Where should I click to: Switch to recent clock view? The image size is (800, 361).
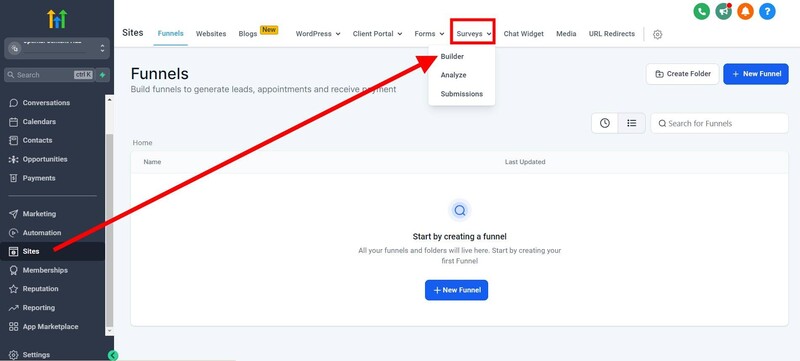(605, 123)
